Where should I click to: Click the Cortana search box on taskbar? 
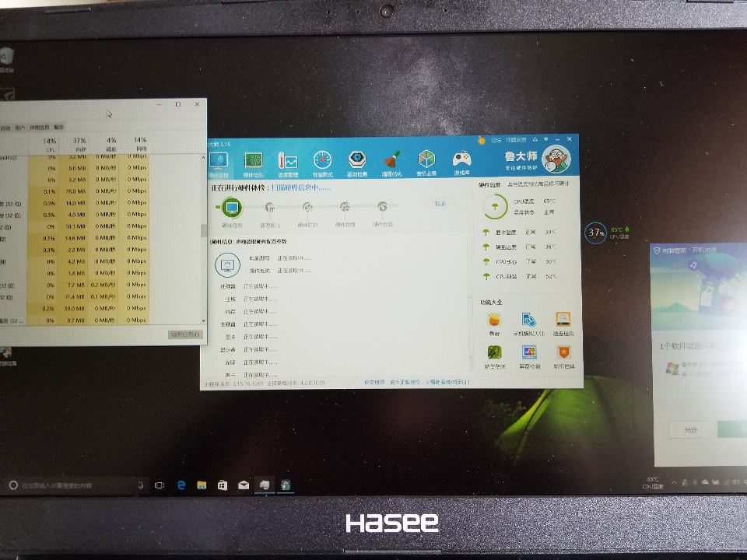pos(75,485)
